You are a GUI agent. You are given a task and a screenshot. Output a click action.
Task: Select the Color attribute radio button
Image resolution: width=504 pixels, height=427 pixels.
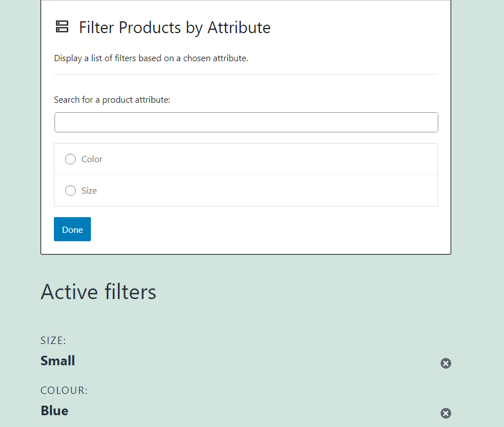(70, 159)
